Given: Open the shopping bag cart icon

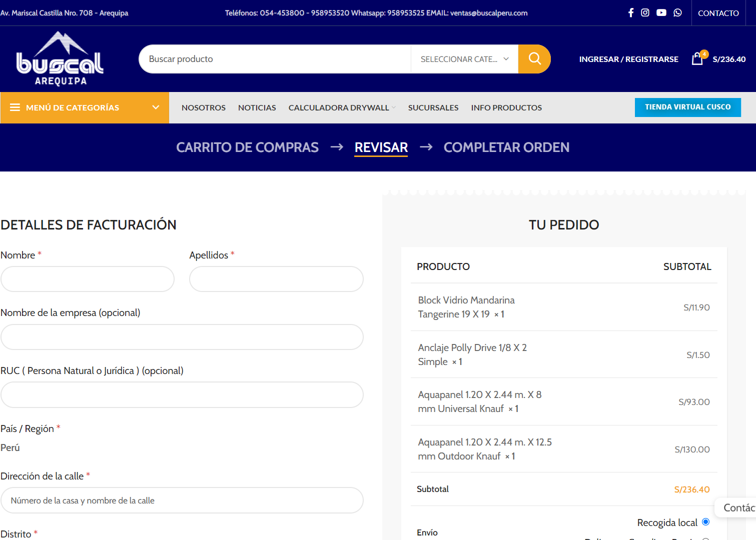Looking at the screenshot, I should coord(697,59).
